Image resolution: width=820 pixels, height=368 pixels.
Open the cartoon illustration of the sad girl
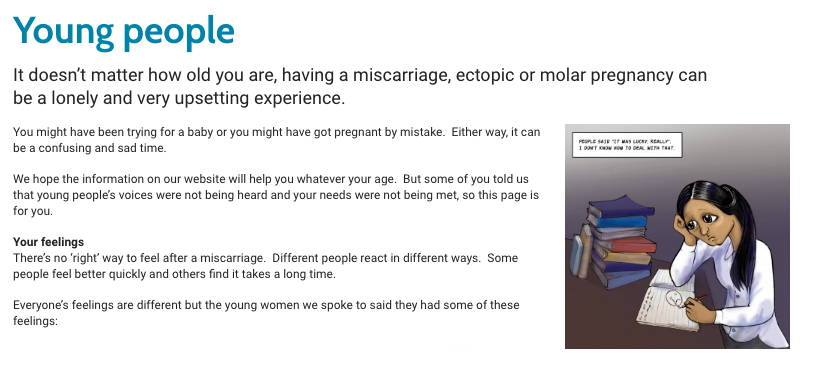(x=677, y=236)
